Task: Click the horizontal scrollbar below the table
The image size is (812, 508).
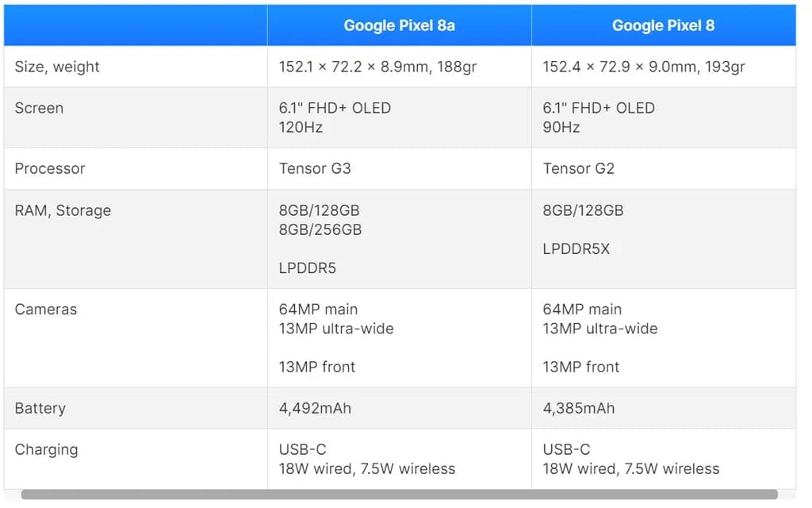Action: (399, 495)
